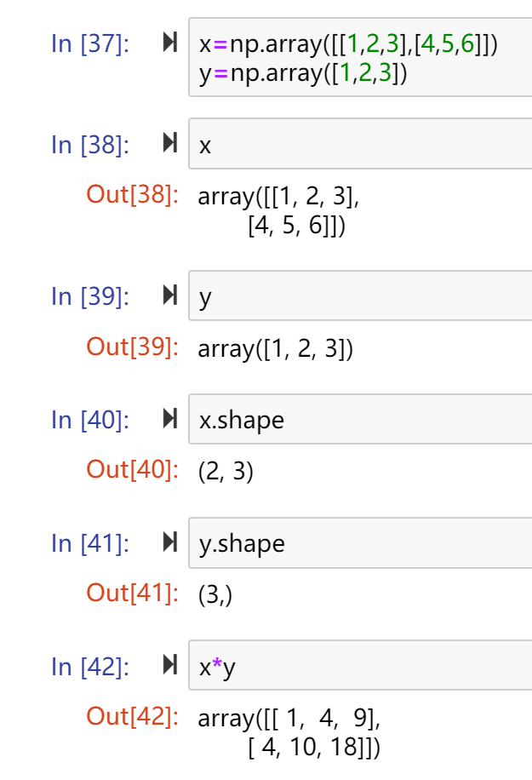
Task: Place cursor in the x*y code cell
Action: click(x=360, y=666)
